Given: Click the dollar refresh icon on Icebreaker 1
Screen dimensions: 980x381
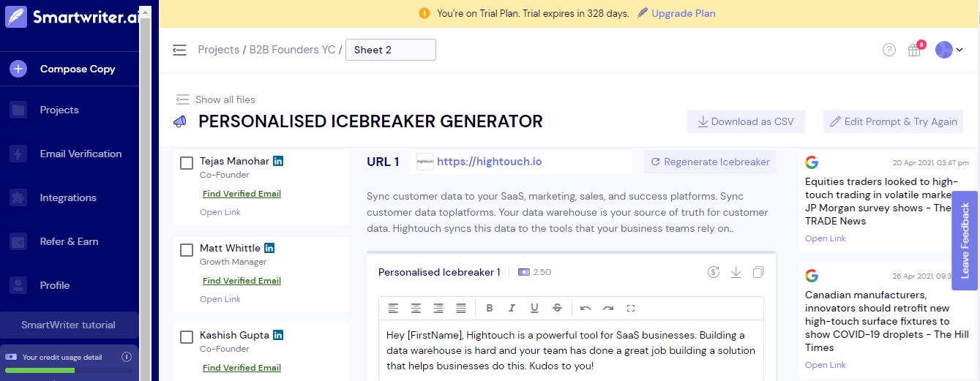Looking at the screenshot, I should (714, 272).
